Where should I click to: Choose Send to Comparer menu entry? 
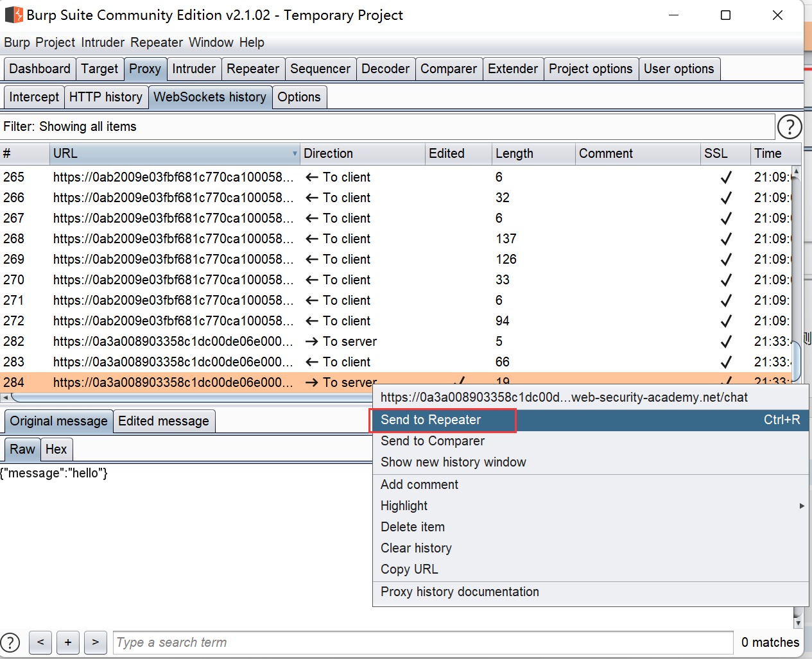coord(432,441)
